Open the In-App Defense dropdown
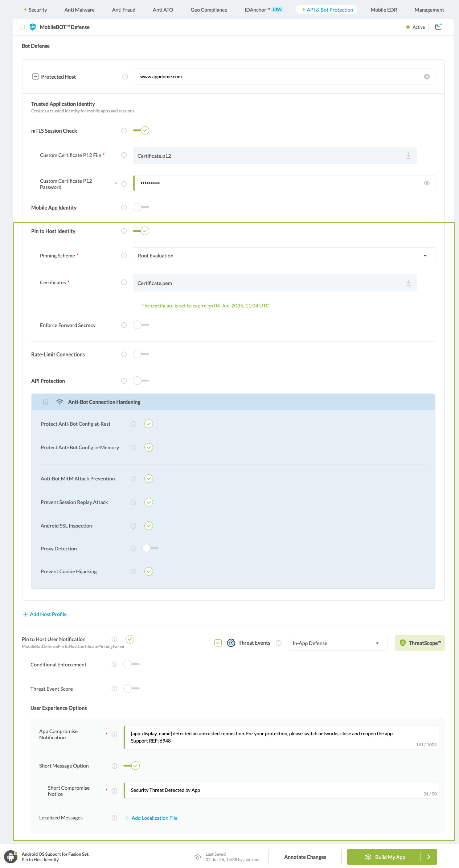459x868 pixels. point(337,643)
